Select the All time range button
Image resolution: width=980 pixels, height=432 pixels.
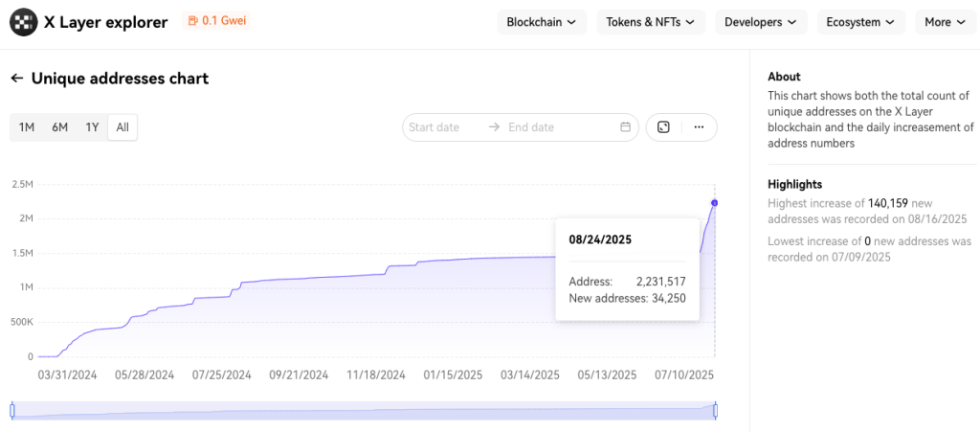(122, 127)
